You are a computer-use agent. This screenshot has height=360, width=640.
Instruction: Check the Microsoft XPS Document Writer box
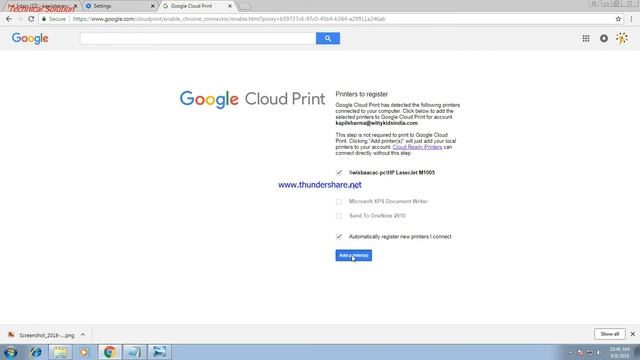tap(339, 202)
